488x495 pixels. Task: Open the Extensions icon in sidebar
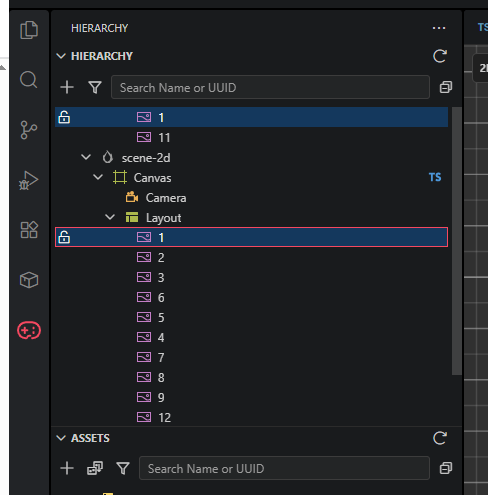click(x=29, y=230)
